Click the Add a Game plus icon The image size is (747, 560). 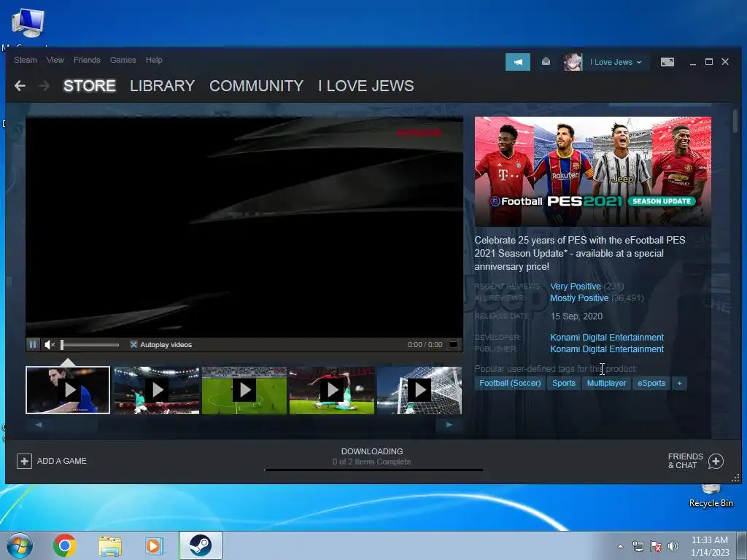24,461
